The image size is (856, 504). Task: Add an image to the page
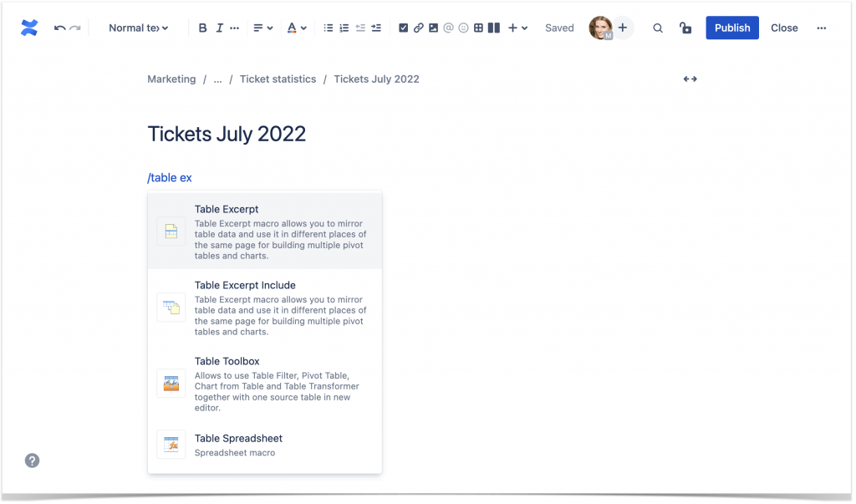point(433,28)
